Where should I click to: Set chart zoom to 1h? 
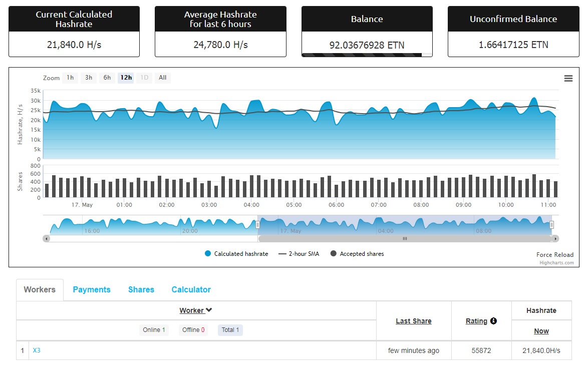tap(70, 78)
